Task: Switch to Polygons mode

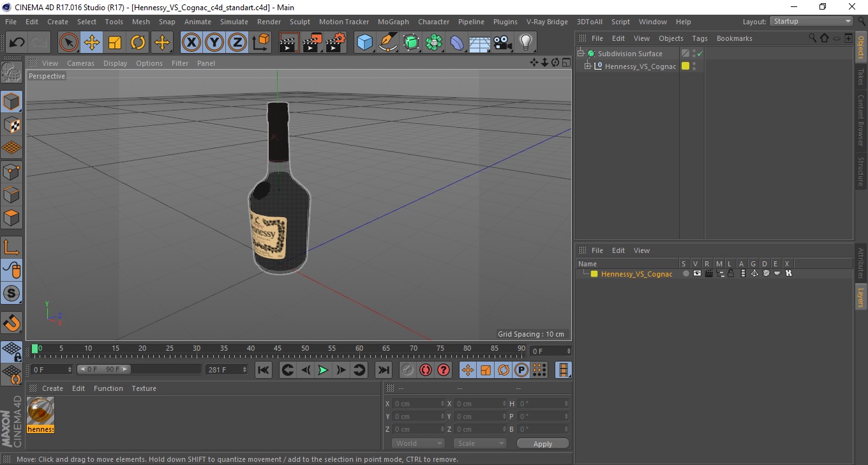Action: pyautogui.click(x=11, y=217)
